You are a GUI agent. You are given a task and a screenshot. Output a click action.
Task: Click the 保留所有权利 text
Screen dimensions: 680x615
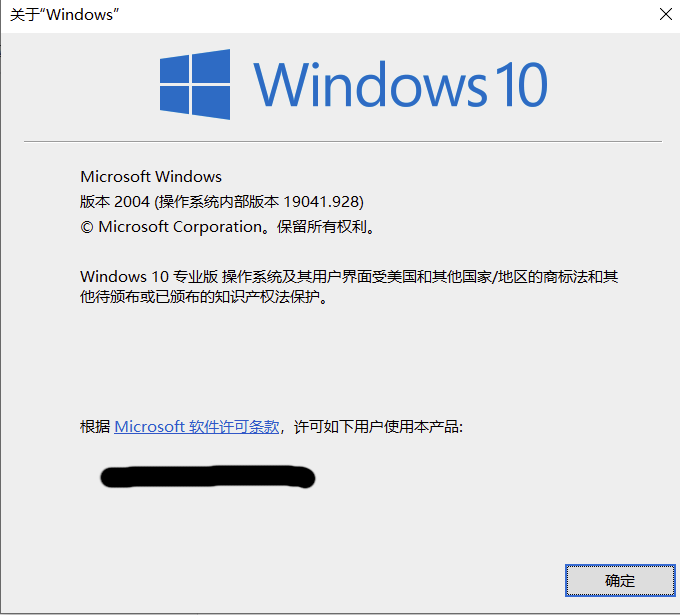322,227
